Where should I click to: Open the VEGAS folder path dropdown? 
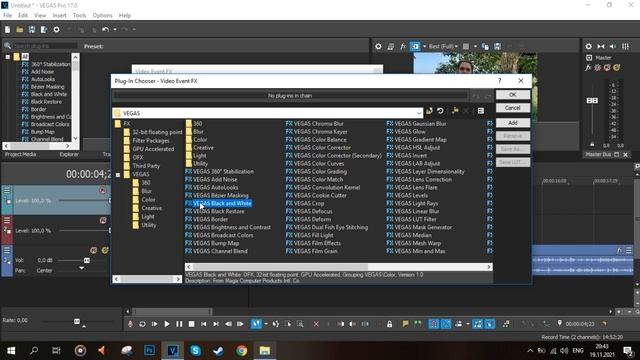pos(419,113)
